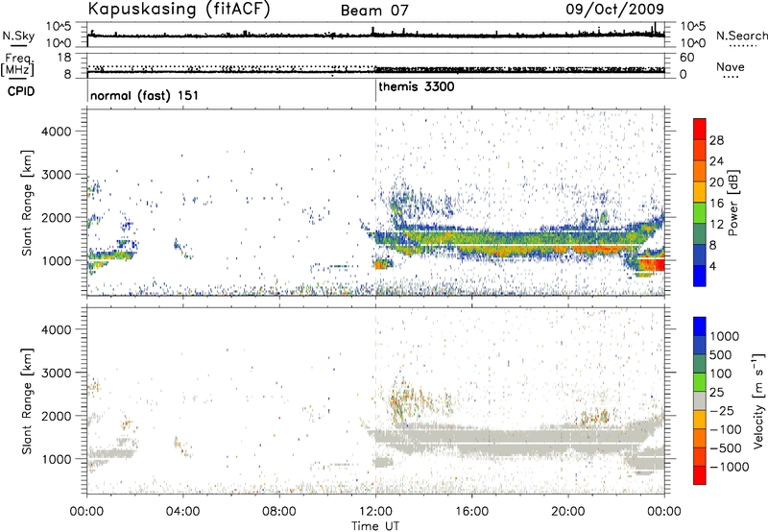
Task: Click the 'Nave' legend label
Action: (731, 67)
